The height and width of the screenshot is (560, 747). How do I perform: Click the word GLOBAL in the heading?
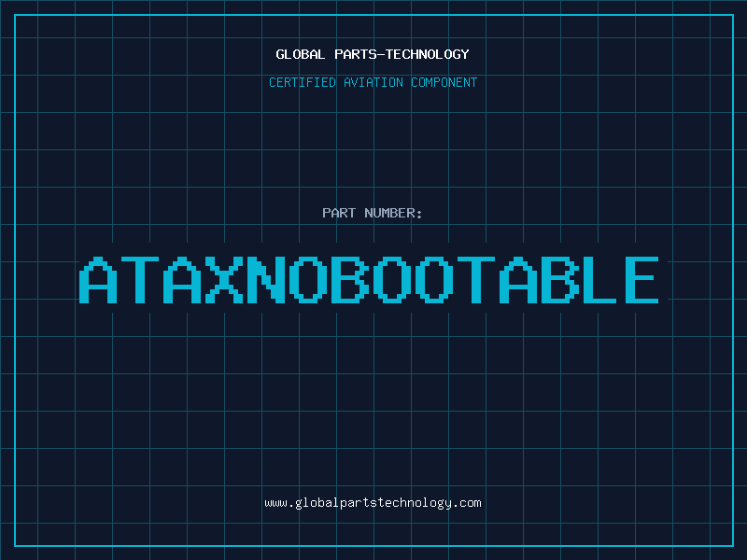pos(301,54)
